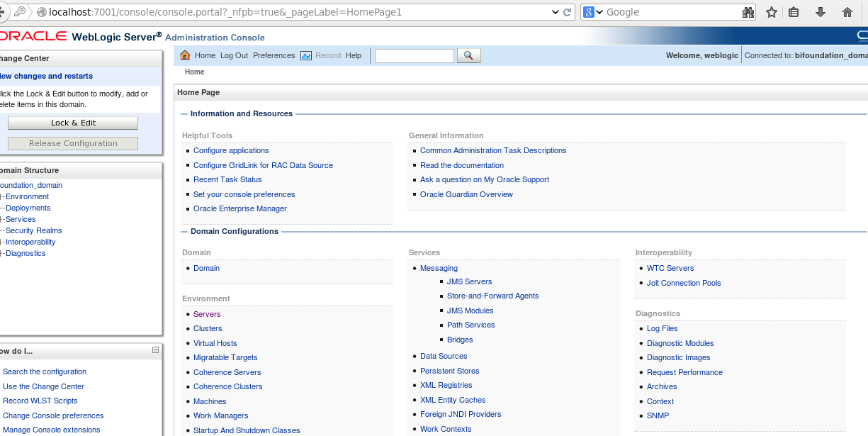Expand Services node in Domain Structure

(x=2, y=219)
